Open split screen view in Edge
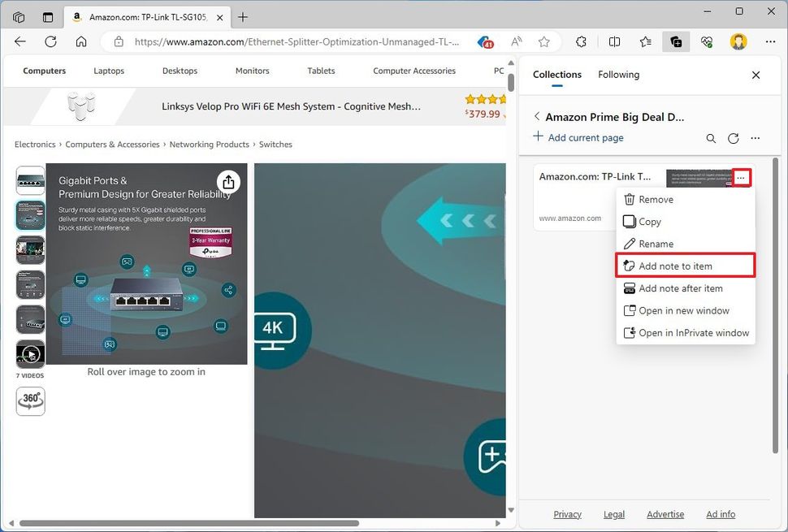 coord(615,41)
